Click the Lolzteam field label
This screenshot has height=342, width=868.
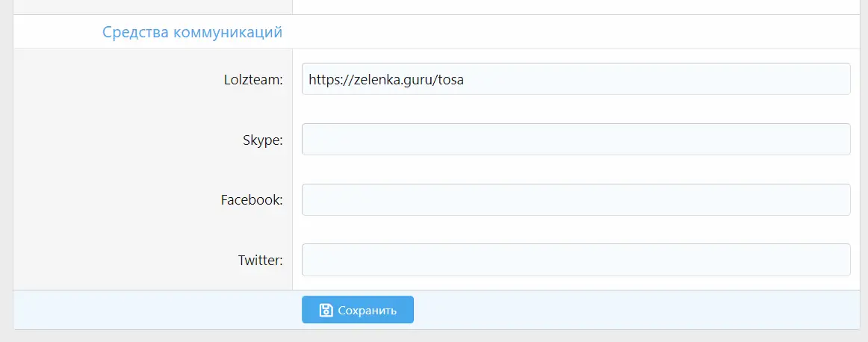click(253, 79)
